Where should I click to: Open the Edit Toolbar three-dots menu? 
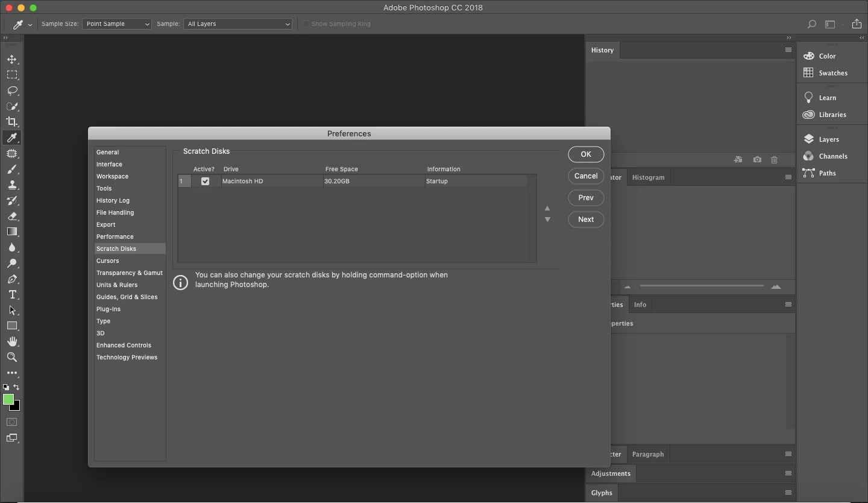12,373
